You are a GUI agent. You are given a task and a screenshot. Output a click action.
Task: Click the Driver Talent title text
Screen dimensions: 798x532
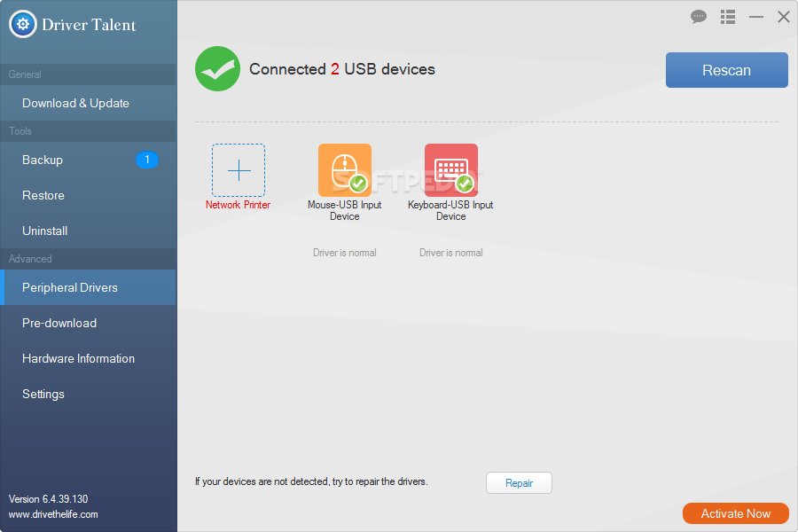[89, 25]
